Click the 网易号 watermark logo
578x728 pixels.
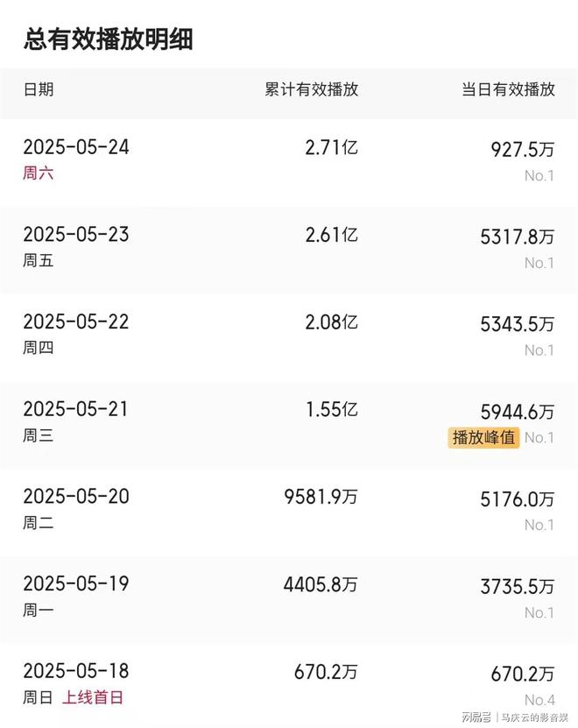476,717
